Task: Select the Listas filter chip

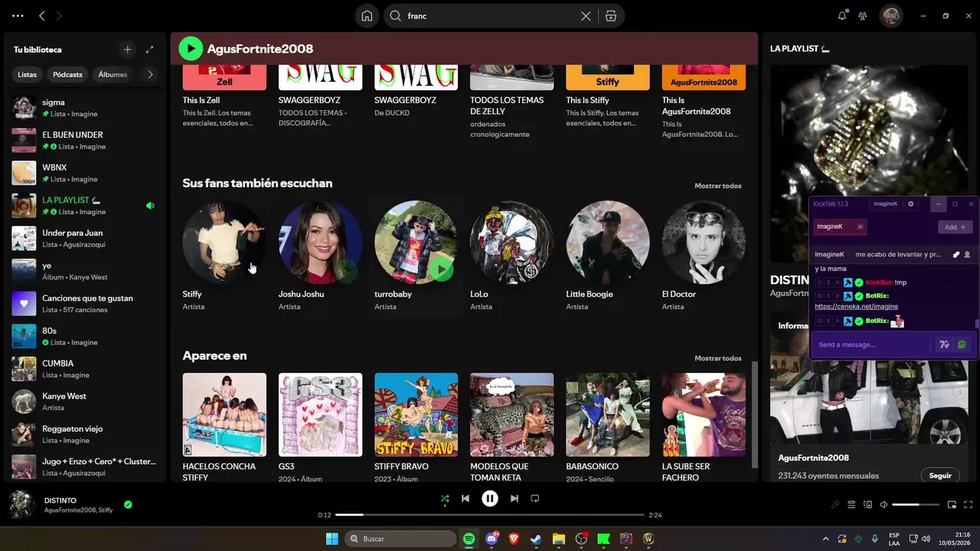Action: click(28, 74)
